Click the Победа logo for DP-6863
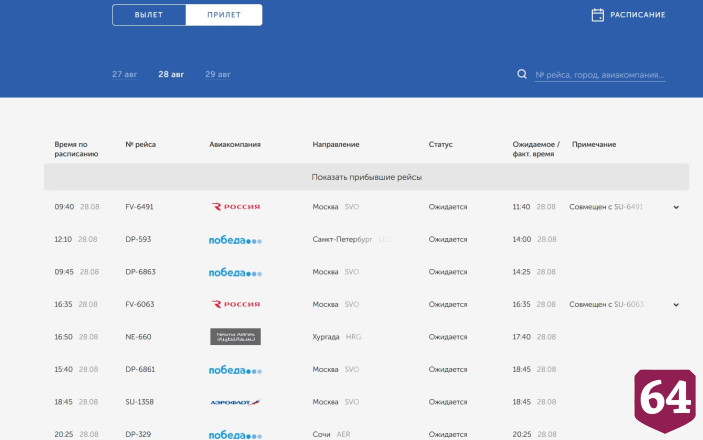The width and height of the screenshot is (703, 440). (x=235, y=273)
